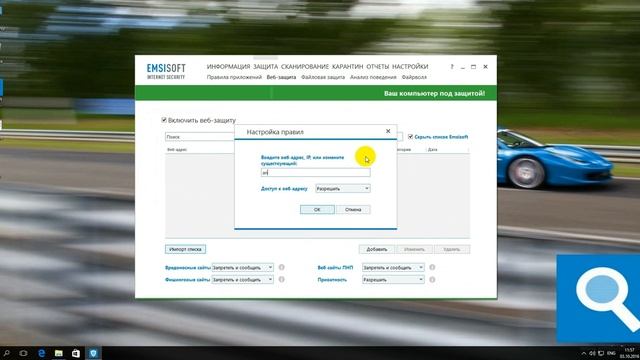This screenshot has height=360, width=640.
Task: Click ENG language indicator
Action: point(611,353)
